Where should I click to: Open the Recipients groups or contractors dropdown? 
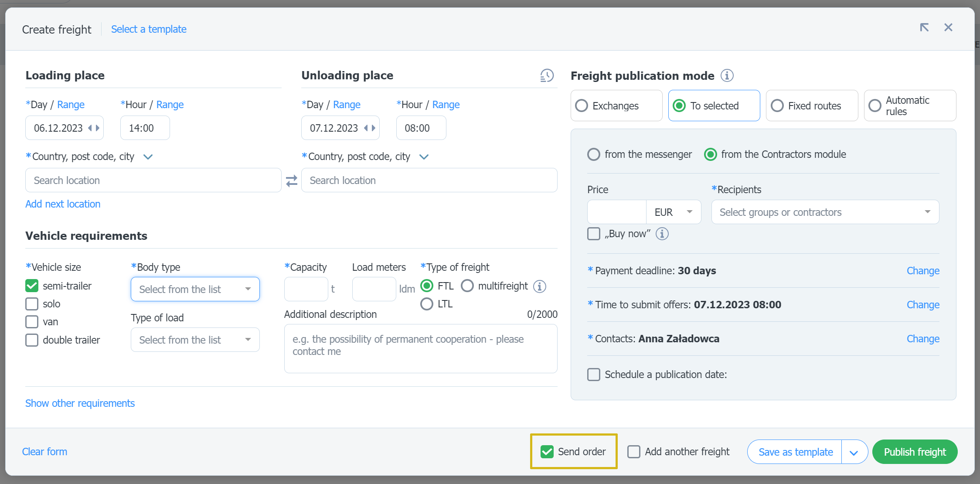(x=825, y=212)
